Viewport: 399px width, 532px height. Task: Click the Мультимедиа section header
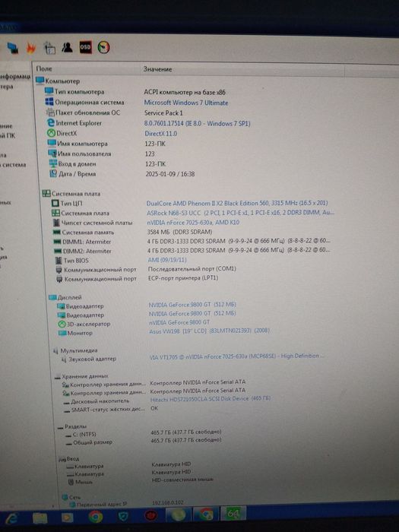79,350
